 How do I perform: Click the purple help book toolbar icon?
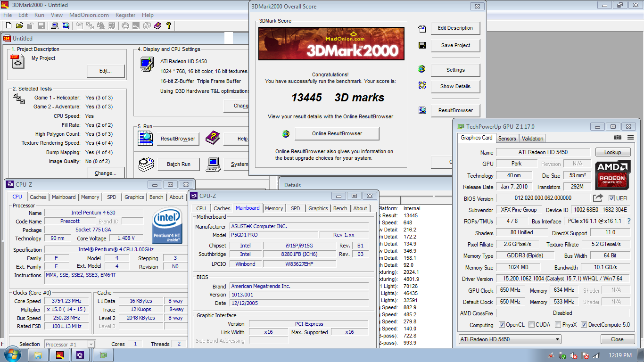[x=158, y=25]
